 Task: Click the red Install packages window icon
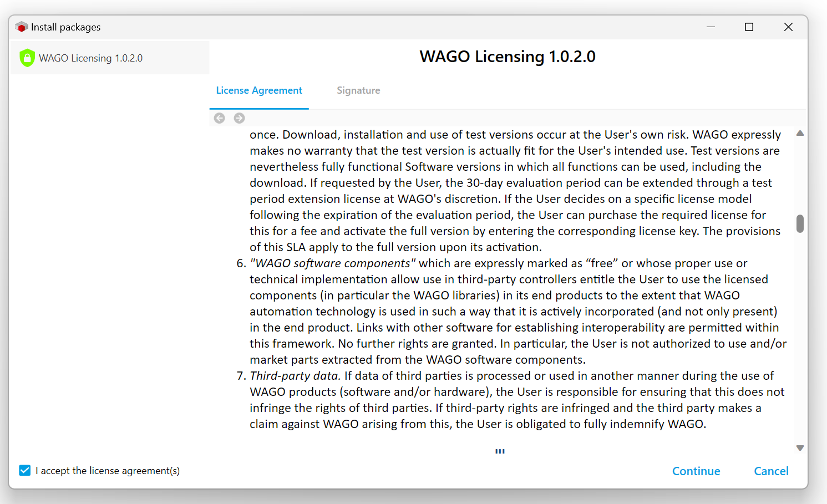click(22, 27)
